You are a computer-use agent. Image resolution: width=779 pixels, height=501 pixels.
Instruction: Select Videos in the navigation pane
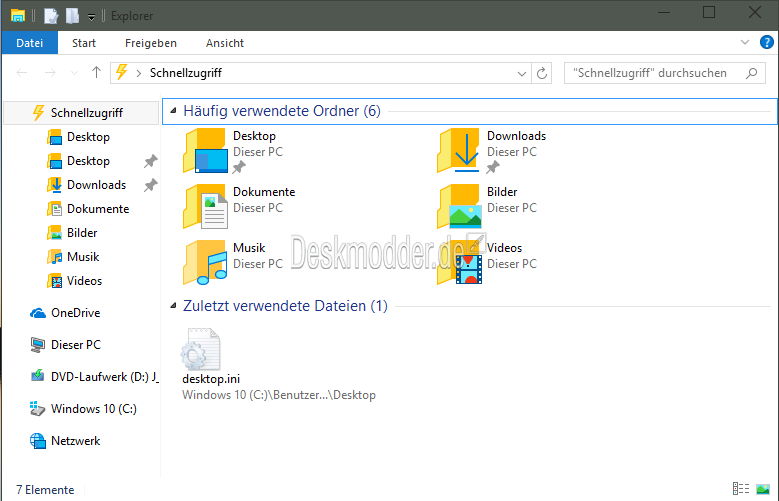click(x=84, y=281)
